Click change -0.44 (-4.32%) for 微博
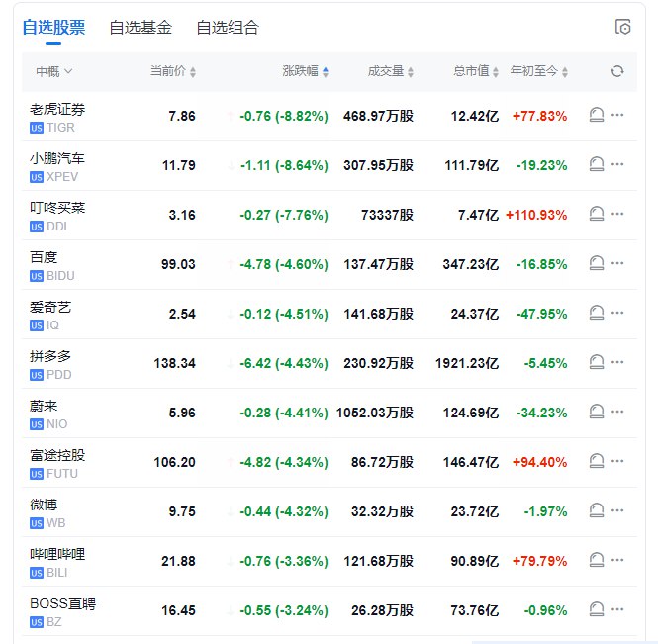Image resolution: width=658 pixels, height=644 pixels. (284, 511)
